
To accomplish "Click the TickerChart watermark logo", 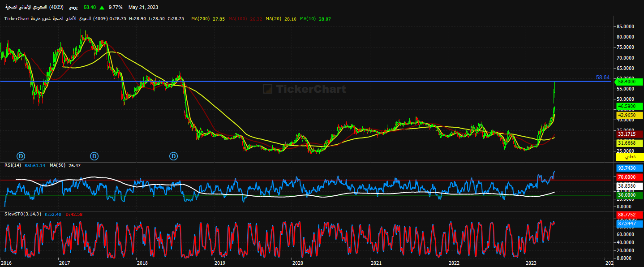I will [x=305, y=89].
